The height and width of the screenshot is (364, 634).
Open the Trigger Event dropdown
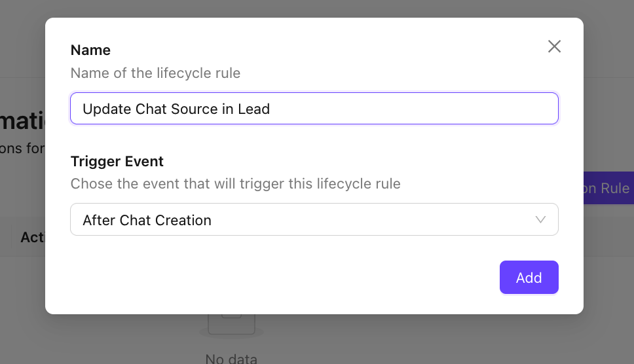pyautogui.click(x=314, y=220)
